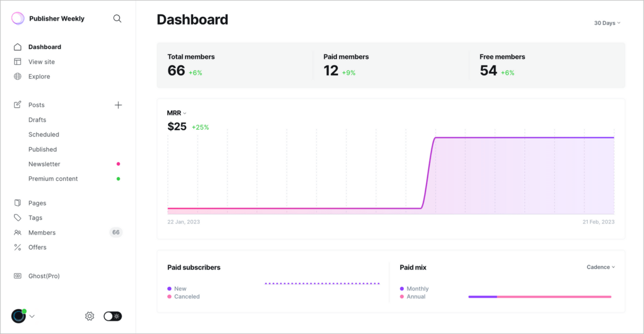Click the pink Annual legend dot

pos(402,297)
